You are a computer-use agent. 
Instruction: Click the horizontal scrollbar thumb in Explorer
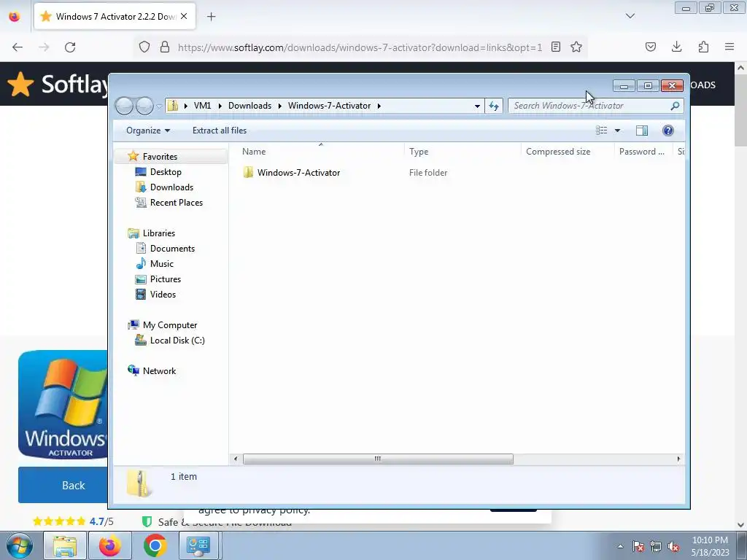[378, 459]
